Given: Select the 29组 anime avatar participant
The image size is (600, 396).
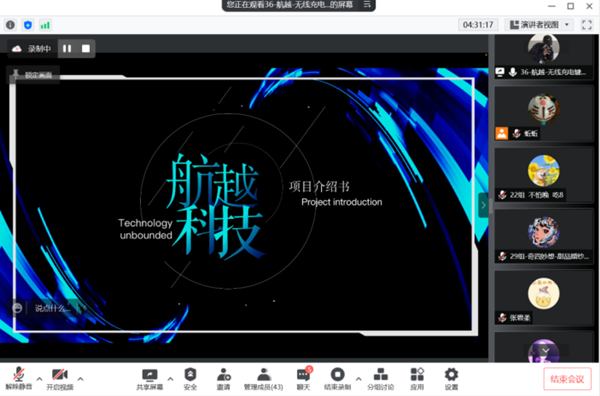Looking at the screenshot, I should click(543, 236).
